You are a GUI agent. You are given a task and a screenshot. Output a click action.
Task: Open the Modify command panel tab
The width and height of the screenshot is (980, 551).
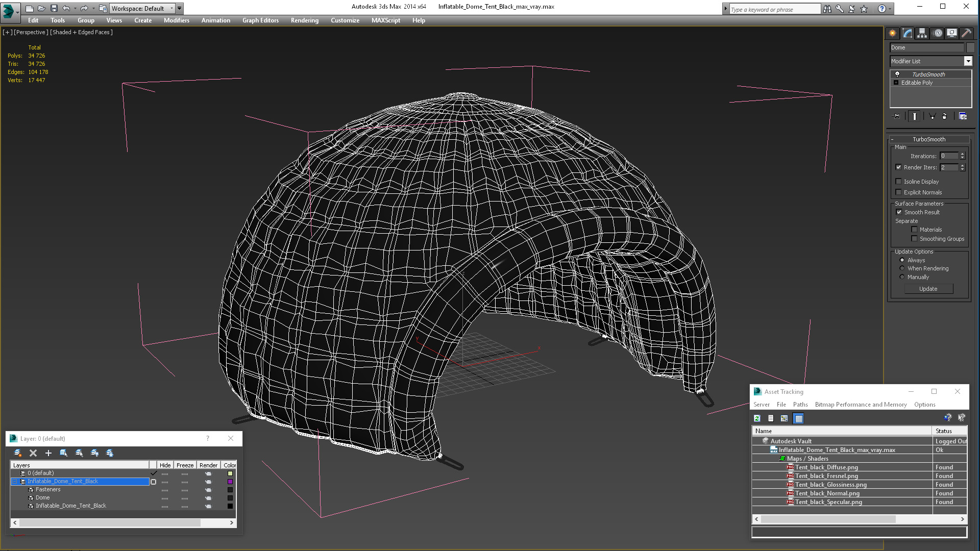point(908,33)
